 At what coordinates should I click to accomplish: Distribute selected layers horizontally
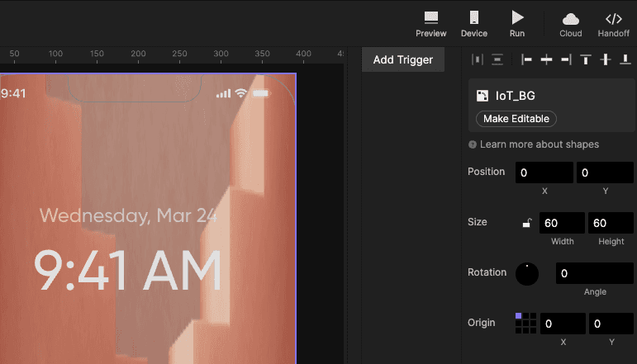[478, 59]
